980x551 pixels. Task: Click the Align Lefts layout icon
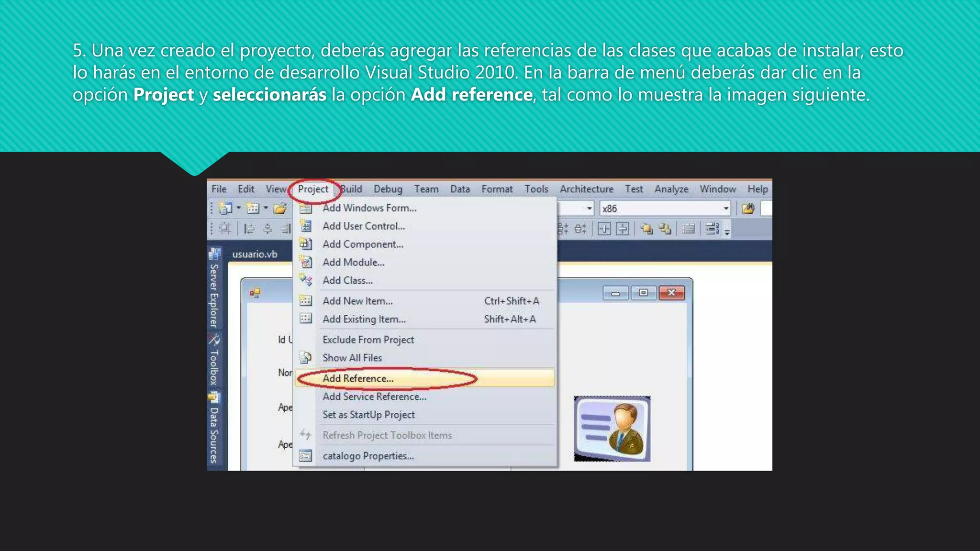(249, 229)
